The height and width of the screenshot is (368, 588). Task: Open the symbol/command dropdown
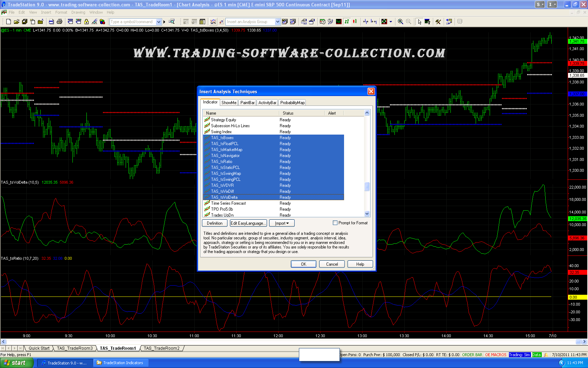coord(159,22)
